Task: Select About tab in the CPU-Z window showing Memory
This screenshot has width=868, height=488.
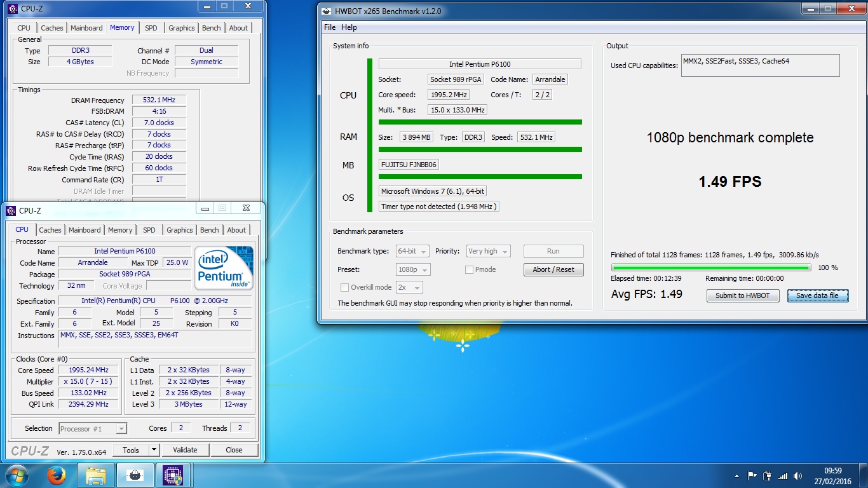Action: click(x=238, y=28)
